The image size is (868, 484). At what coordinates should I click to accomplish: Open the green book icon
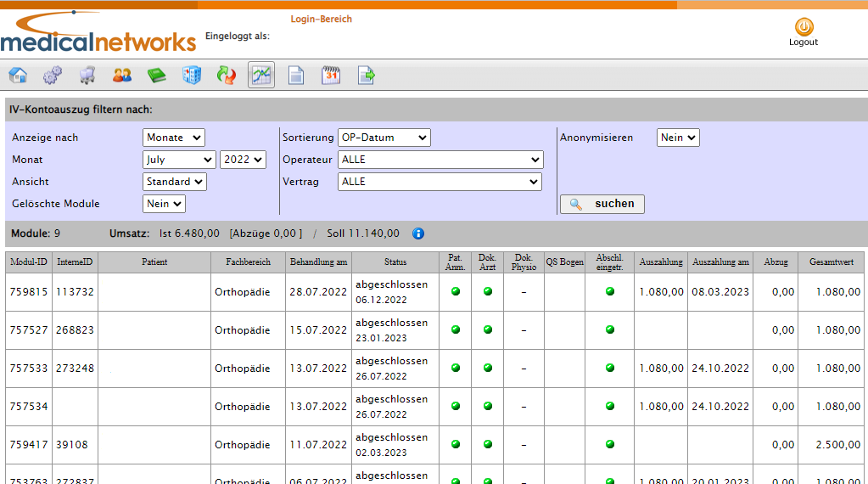tap(157, 75)
